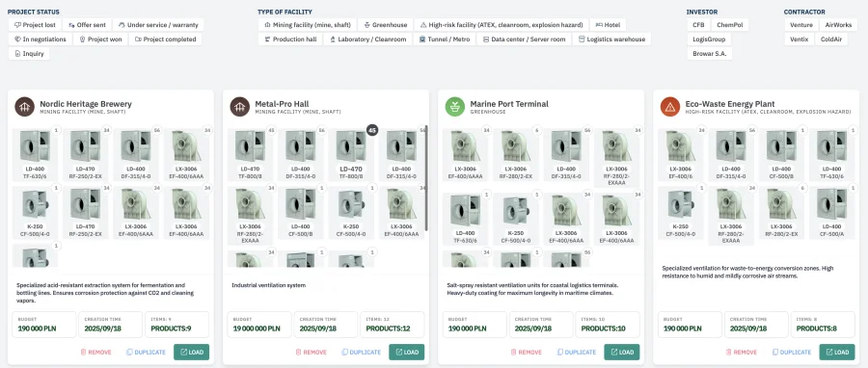Duplicate the Eco-Waste Energy Plant project

(x=792, y=352)
